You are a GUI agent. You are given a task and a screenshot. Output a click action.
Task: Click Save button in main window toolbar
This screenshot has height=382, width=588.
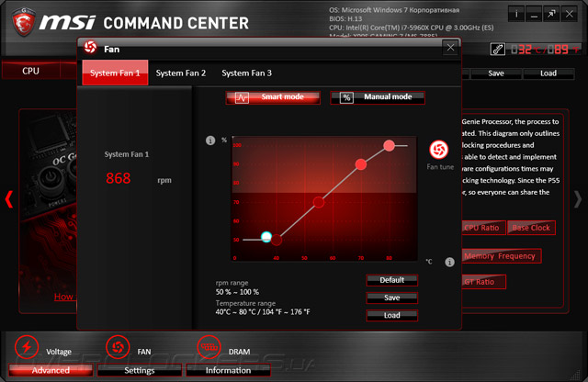click(496, 73)
